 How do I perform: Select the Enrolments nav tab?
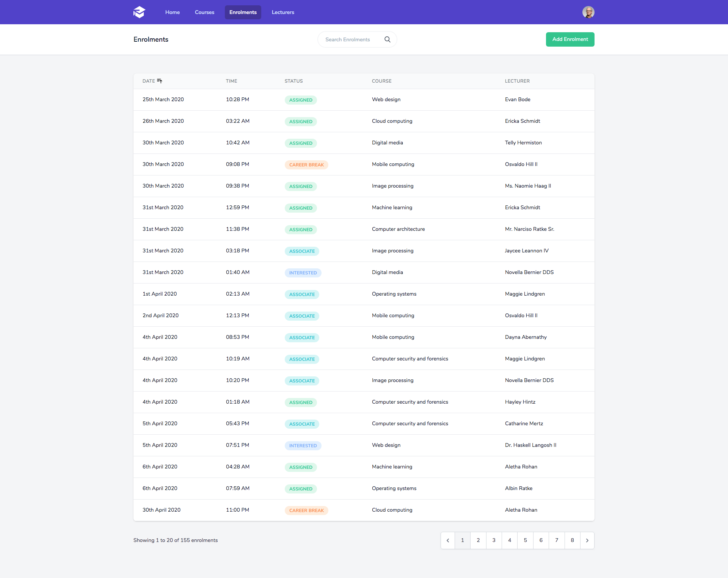click(243, 12)
